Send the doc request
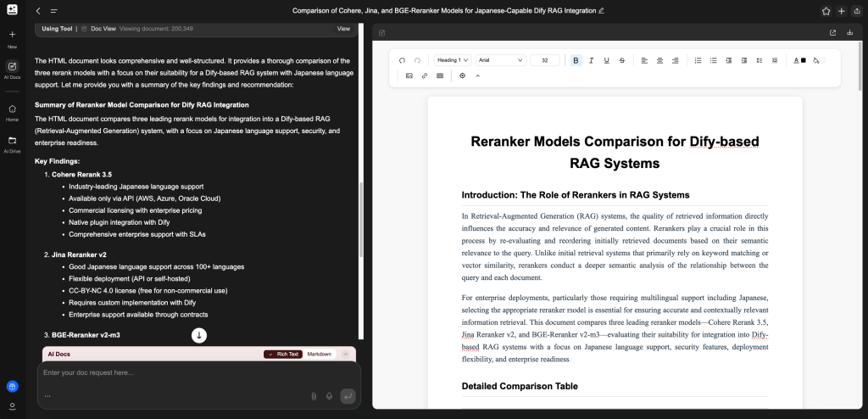Viewport: 868px width, 419px height. click(x=348, y=396)
